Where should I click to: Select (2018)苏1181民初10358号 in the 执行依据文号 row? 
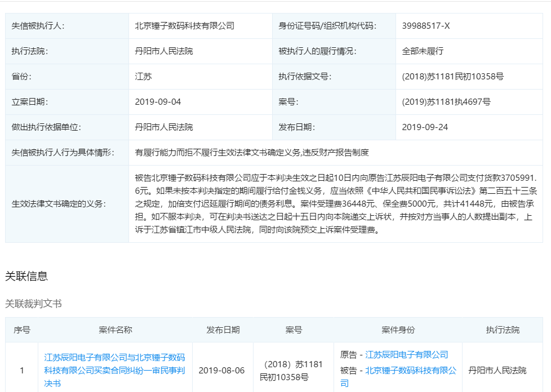coord(452,77)
